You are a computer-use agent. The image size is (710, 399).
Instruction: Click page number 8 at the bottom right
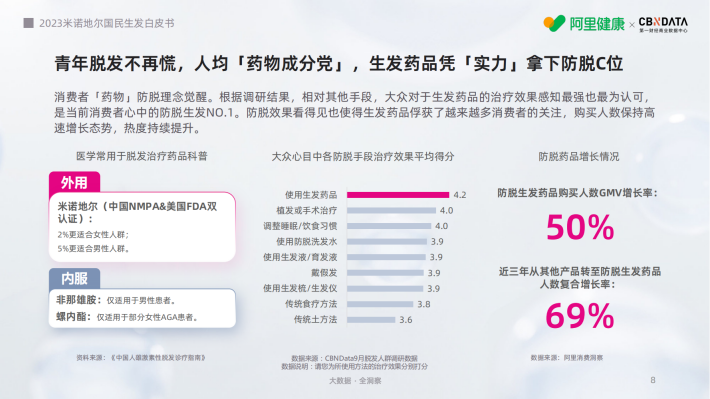point(652,380)
